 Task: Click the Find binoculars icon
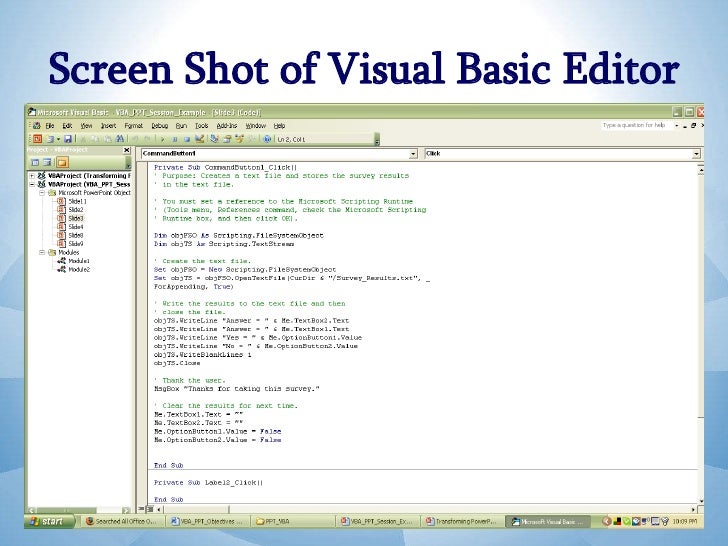click(120, 139)
